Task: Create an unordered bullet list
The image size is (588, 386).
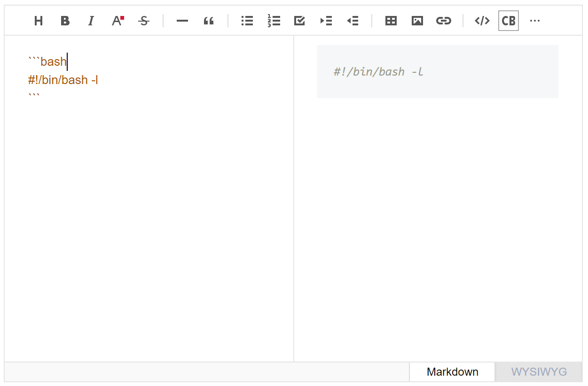Action: (247, 21)
